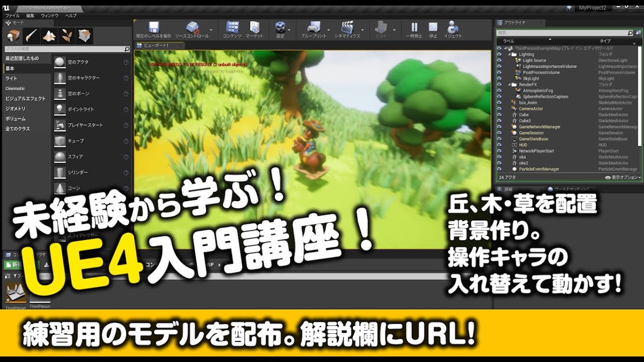Click the 空のポーン icon
Screen dimensions: 644x362
click(x=60, y=94)
